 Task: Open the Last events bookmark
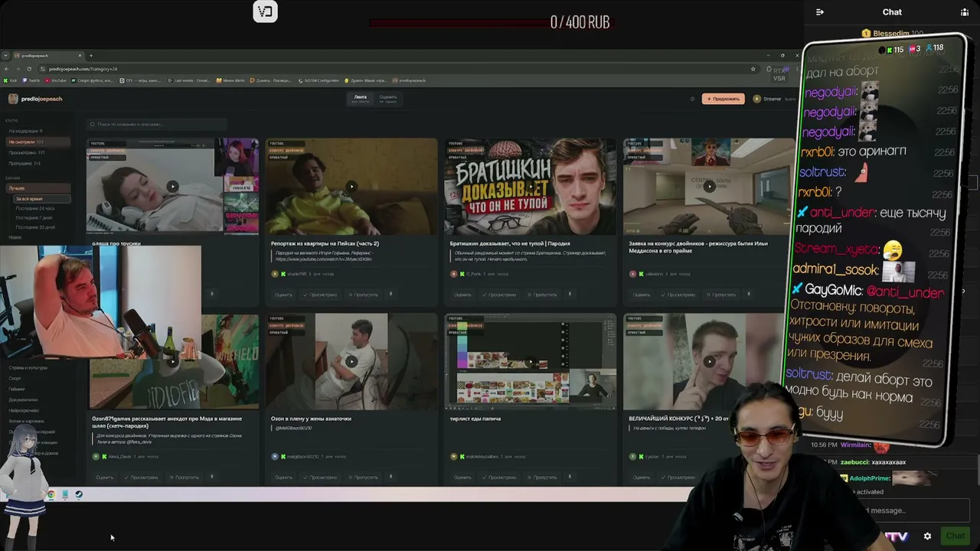coord(188,80)
